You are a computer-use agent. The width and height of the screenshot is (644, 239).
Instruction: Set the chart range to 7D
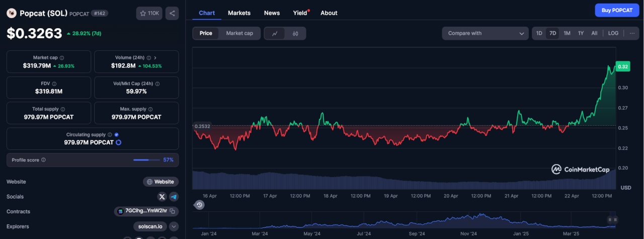(x=552, y=33)
